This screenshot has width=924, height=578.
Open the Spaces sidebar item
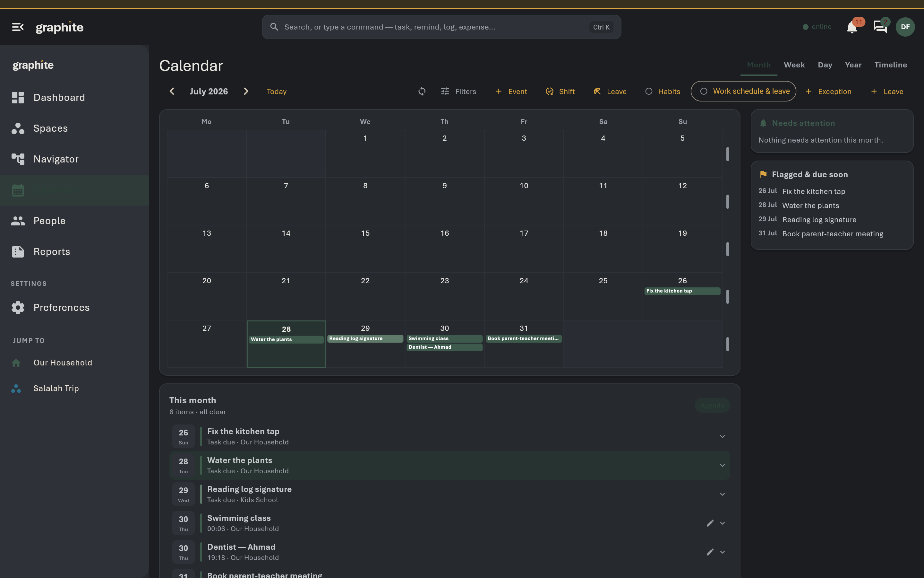point(74,128)
